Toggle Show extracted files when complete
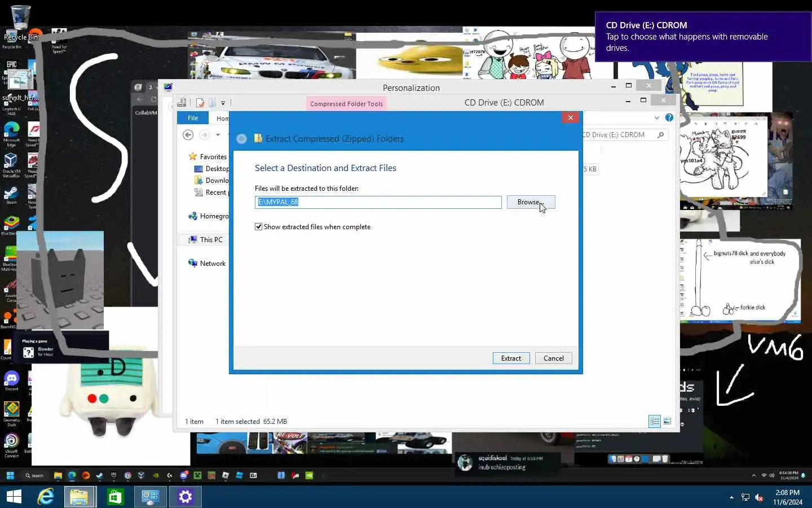Image resolution: width=812 pixels, height=508 pixels. click(258, 227)
